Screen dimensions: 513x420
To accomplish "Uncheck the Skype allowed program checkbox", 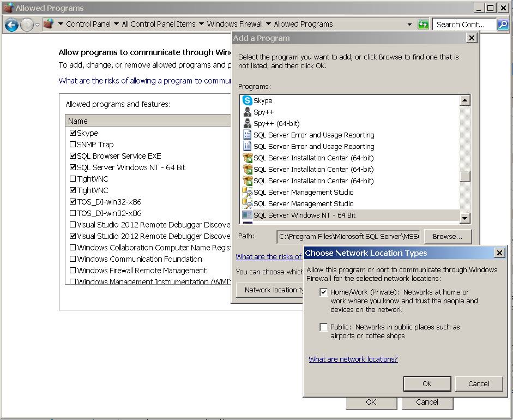I will point(73,133).
